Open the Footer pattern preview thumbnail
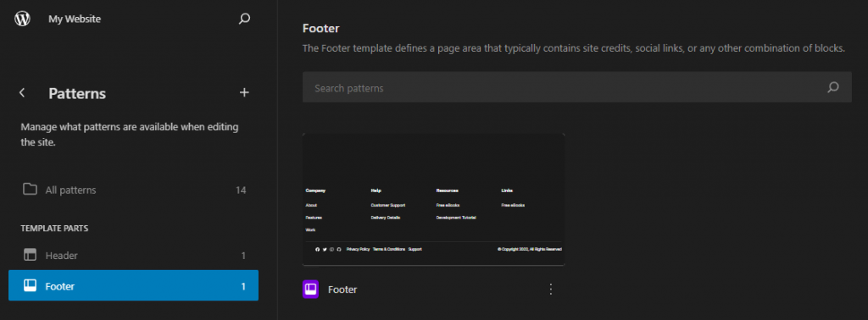 pyautogui.click(x=433, y=200)
